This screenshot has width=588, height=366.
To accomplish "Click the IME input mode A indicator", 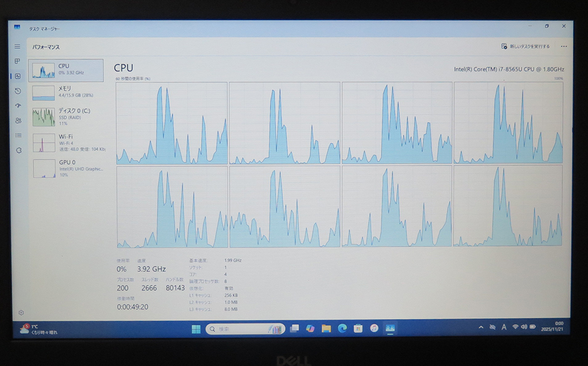I will pos(504,327).
